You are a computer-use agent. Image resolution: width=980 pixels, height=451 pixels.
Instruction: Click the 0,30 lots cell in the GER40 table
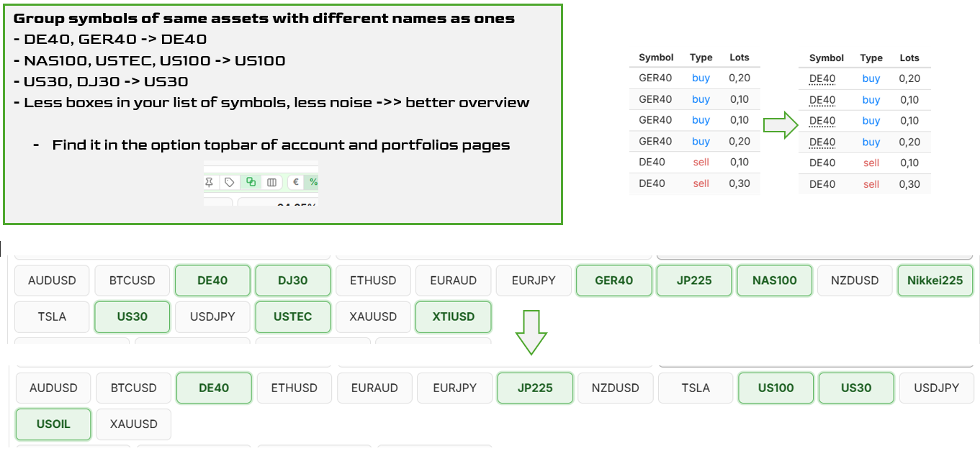tap(740, 183)
